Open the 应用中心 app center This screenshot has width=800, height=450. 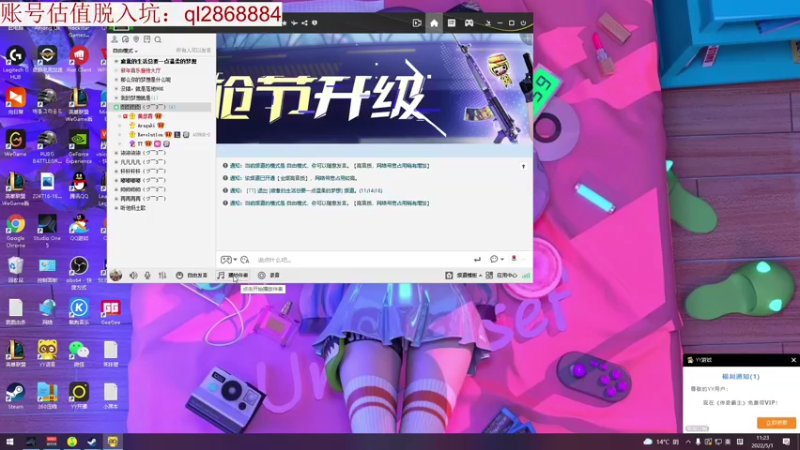pos(502,275)
